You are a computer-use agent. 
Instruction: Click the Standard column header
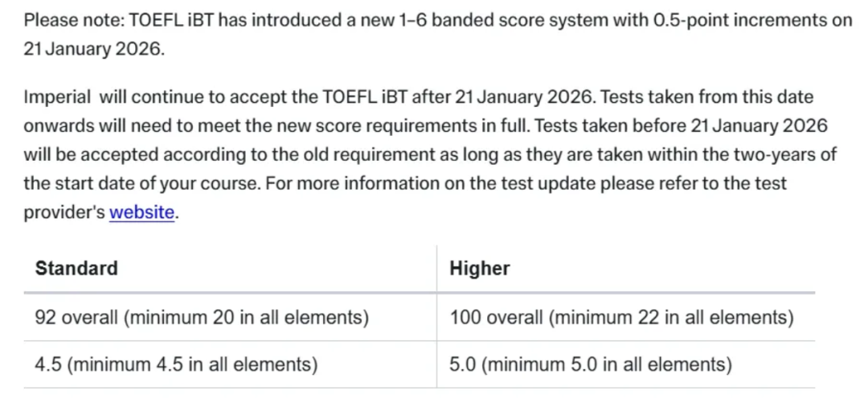76,268
